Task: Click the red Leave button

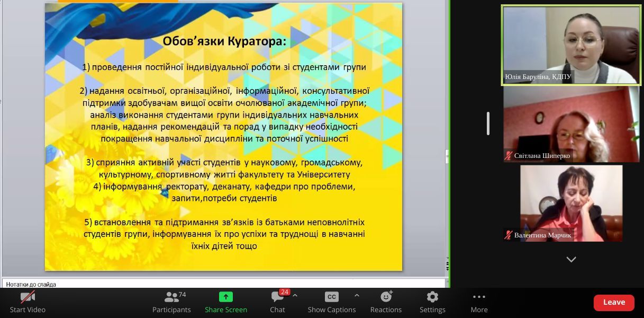Action: (x=614, y=302)
